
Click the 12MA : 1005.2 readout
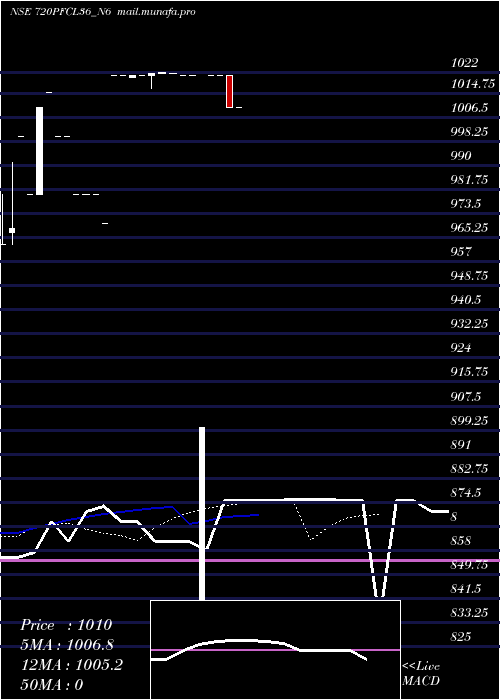72,665
